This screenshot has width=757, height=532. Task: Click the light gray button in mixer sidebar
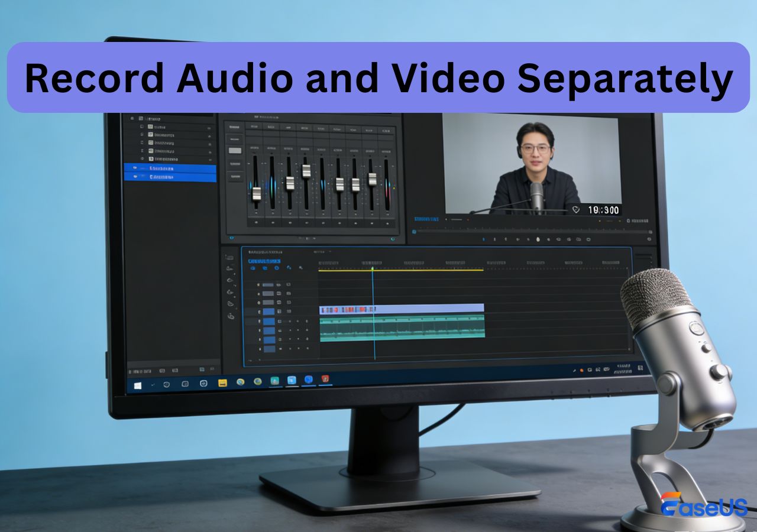[x=235, y=151]
